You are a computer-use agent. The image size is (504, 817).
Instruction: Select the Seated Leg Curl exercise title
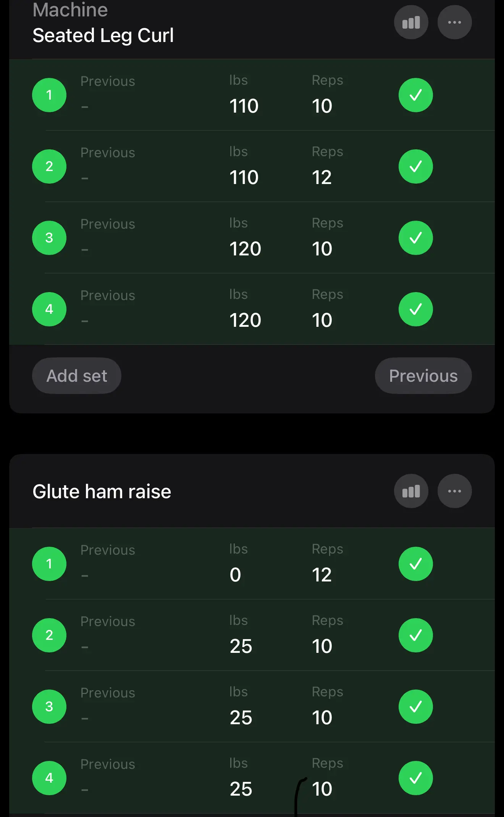click(103, 36)
